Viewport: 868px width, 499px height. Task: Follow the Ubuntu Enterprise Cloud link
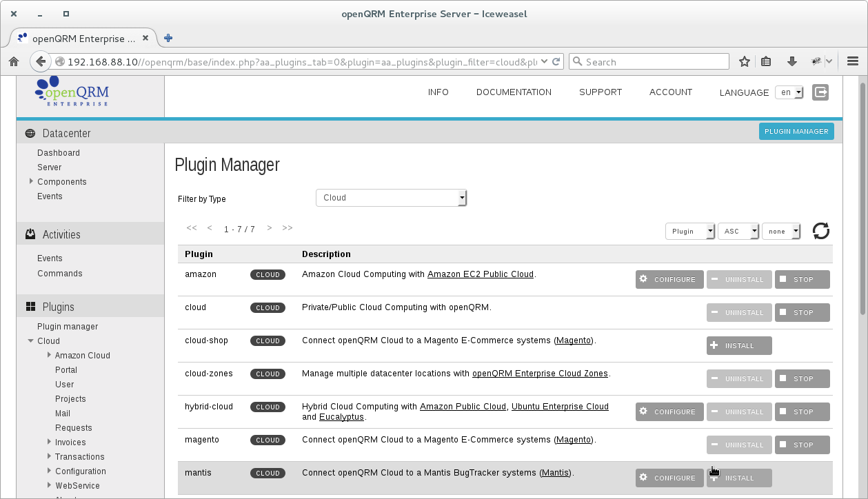560,407
